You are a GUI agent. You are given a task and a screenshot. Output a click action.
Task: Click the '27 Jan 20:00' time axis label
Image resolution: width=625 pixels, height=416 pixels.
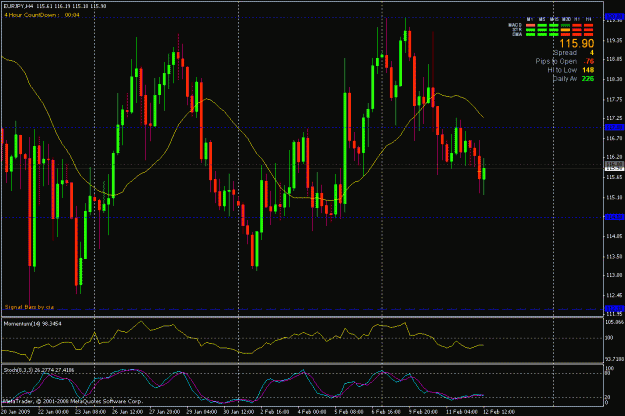click(164, 412)
